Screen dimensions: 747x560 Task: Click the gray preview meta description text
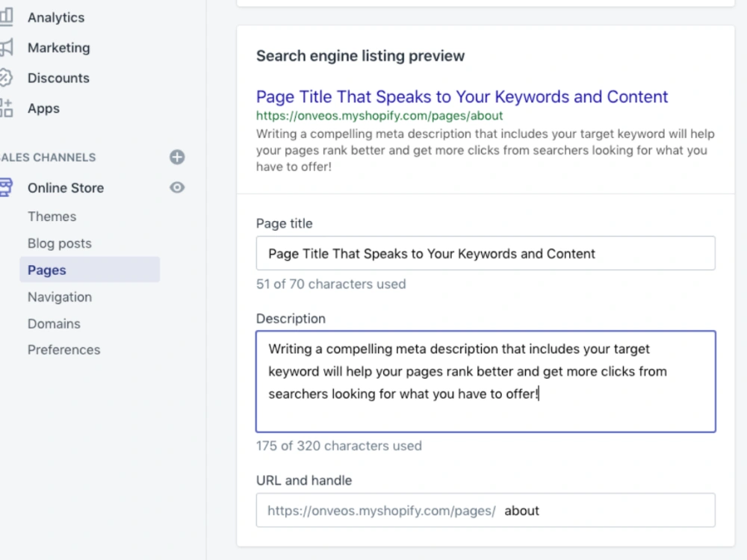(485, 151)
